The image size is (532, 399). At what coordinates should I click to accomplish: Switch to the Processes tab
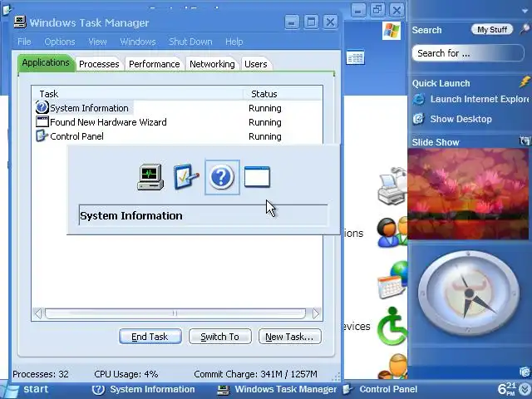[99, 64]
